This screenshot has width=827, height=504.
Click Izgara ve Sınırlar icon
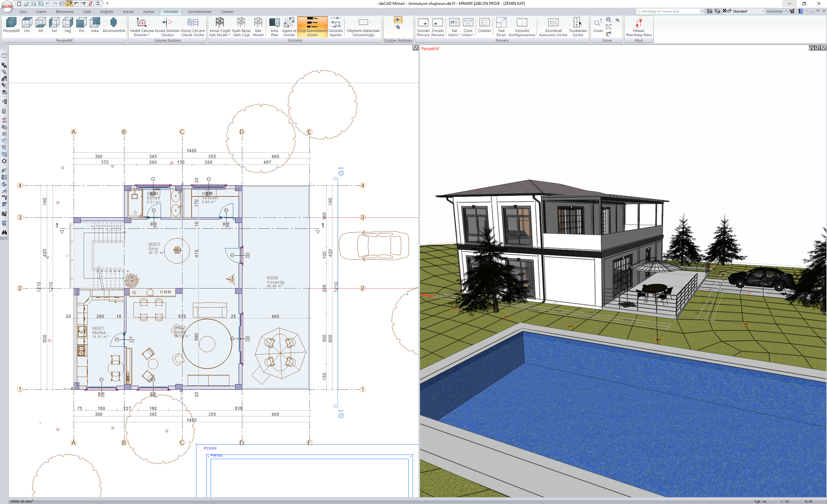pyautogui.click(x=289, y=23)
